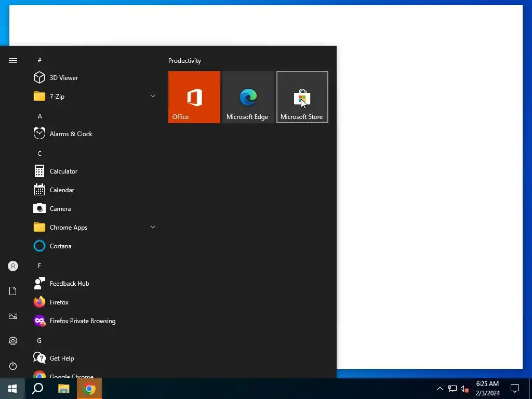The image size is (532, 399).
Task: Open the Action Center notifications icon
Action: (515, 389)
